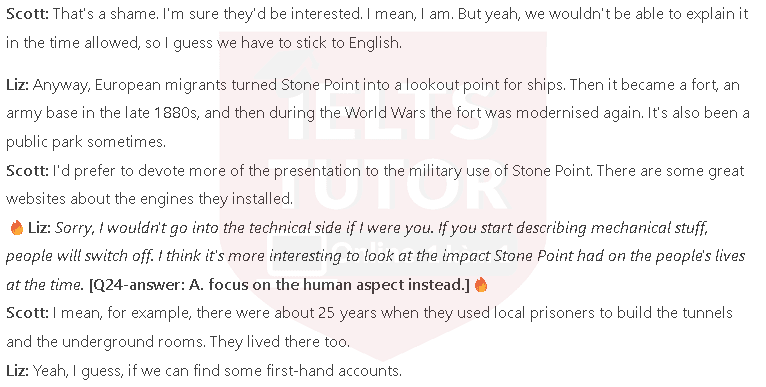Click the italic words 'at the time'
766x387 pixels.
coord(44,285)
